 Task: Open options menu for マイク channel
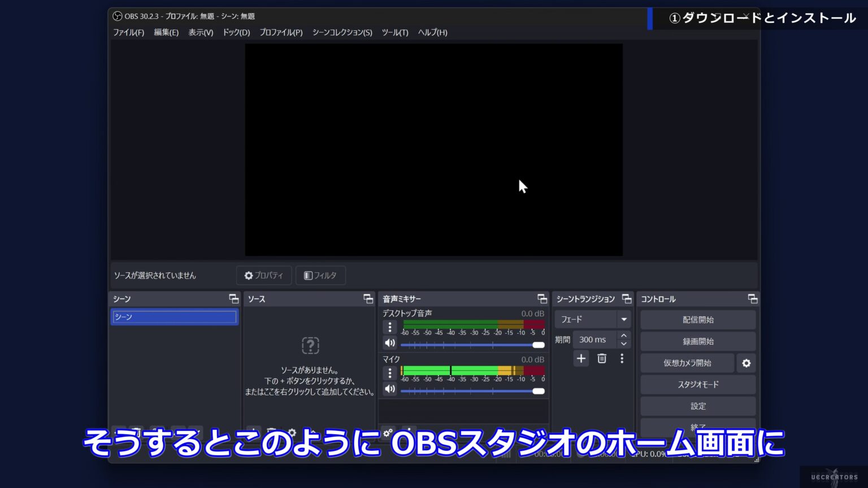[389, 373]
